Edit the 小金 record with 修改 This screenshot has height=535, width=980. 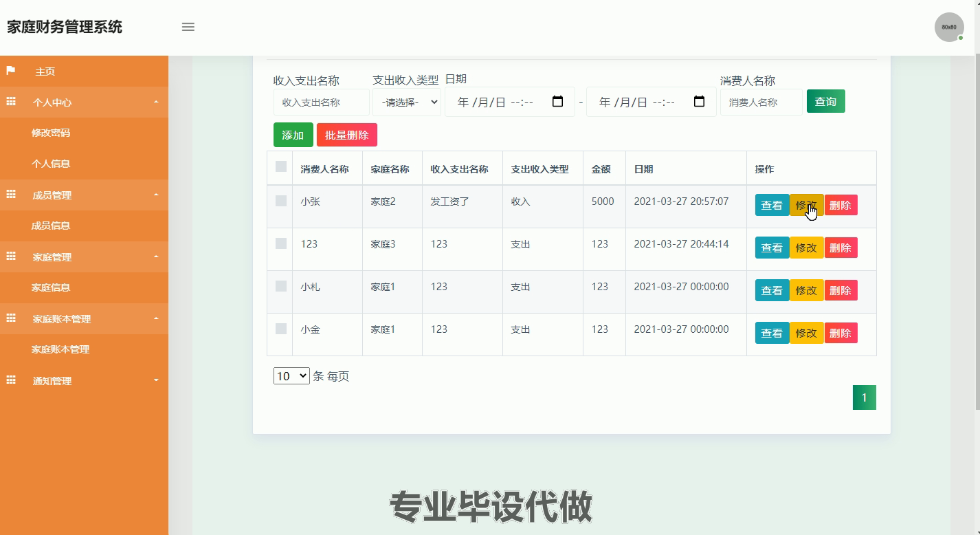[x=806, y=333]
